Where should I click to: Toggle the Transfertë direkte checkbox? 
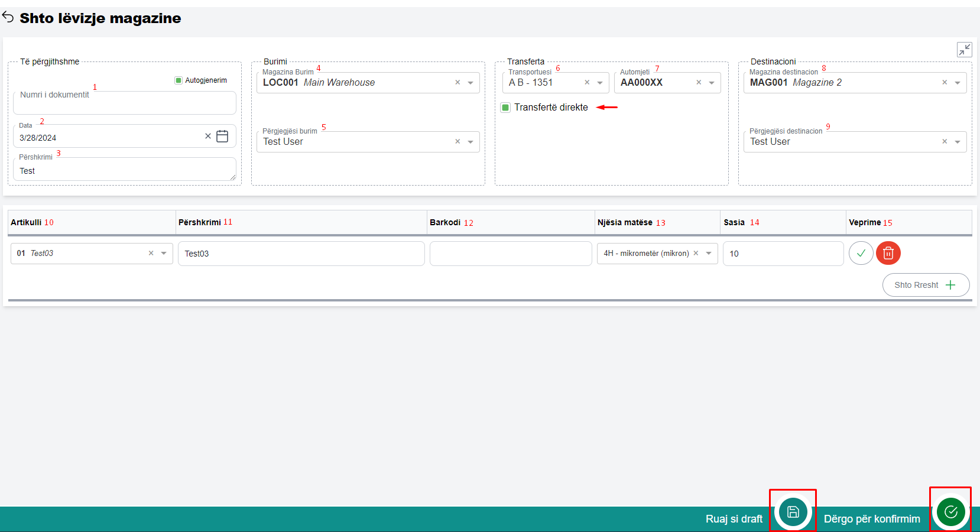(x=505, y=108)
